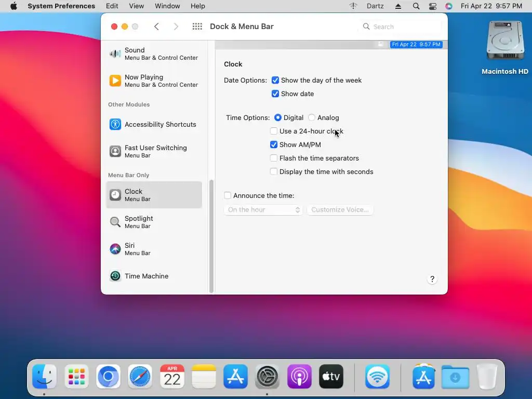The image size is (532, 399).
Task: Click the forward chevron button
Action: pos(176,26)
